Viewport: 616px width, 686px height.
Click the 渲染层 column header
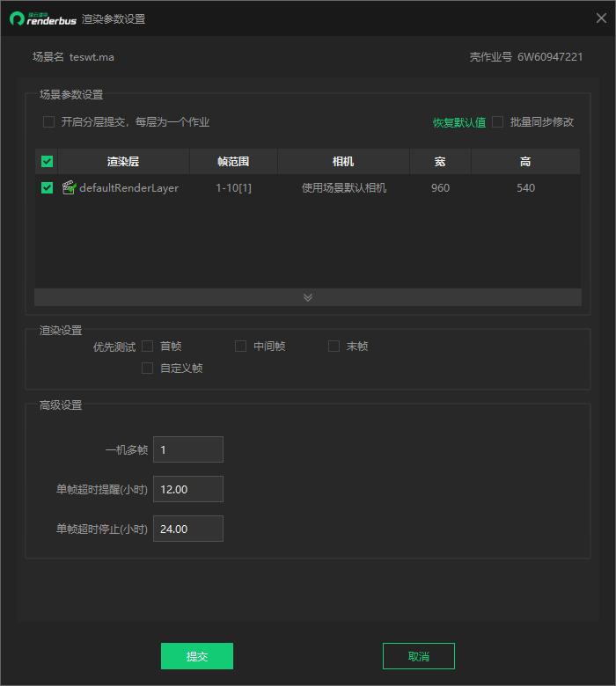click(123, 162)
